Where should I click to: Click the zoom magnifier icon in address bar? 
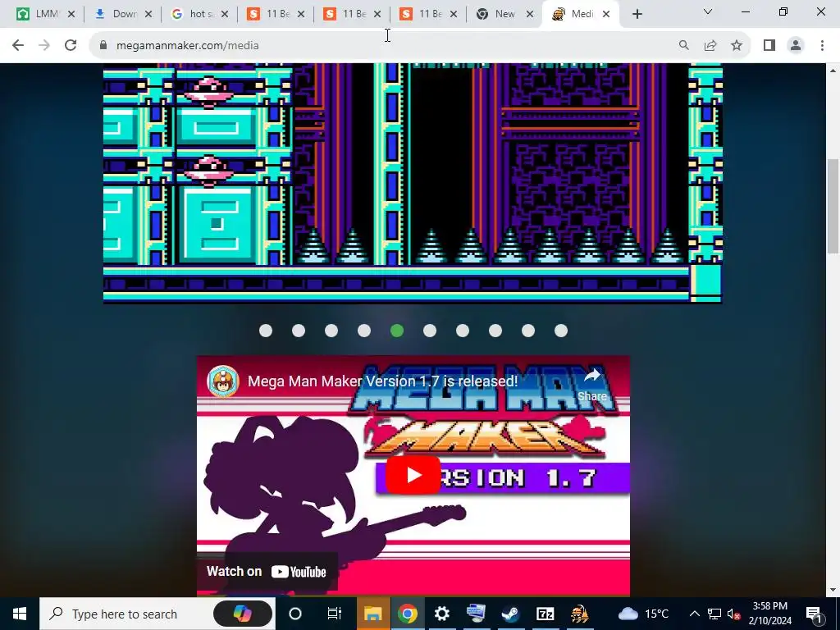(683, 46)
